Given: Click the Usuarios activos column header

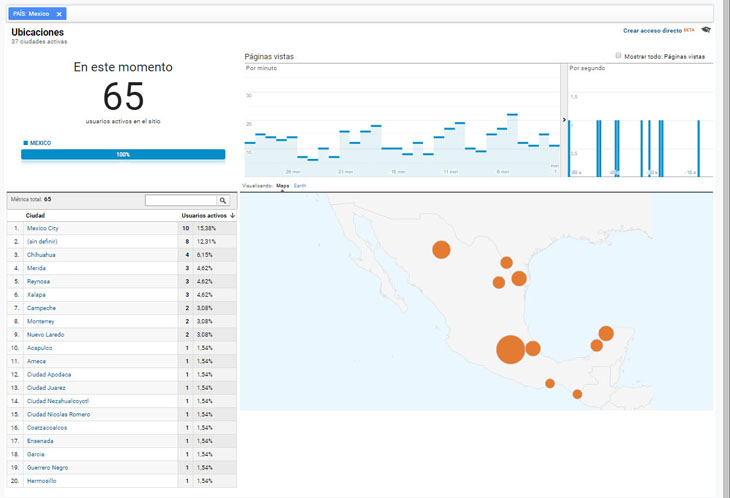Looking at the screenshot, I should click(x=204, y=215).
